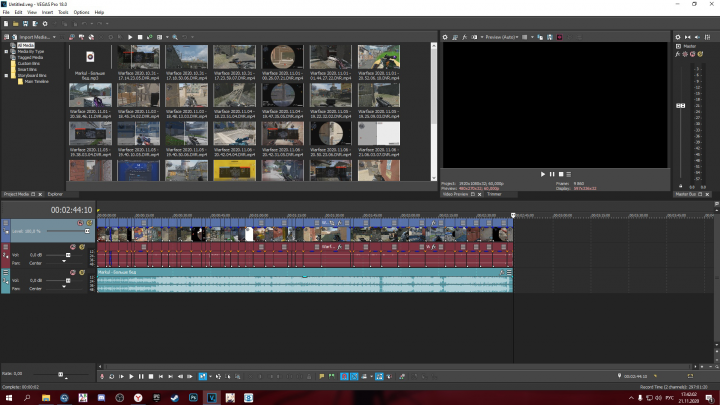Image resolution: width=720 pixels, height=405 pixels.
Task: Open the Help menu
Action: tap(99, 12)
